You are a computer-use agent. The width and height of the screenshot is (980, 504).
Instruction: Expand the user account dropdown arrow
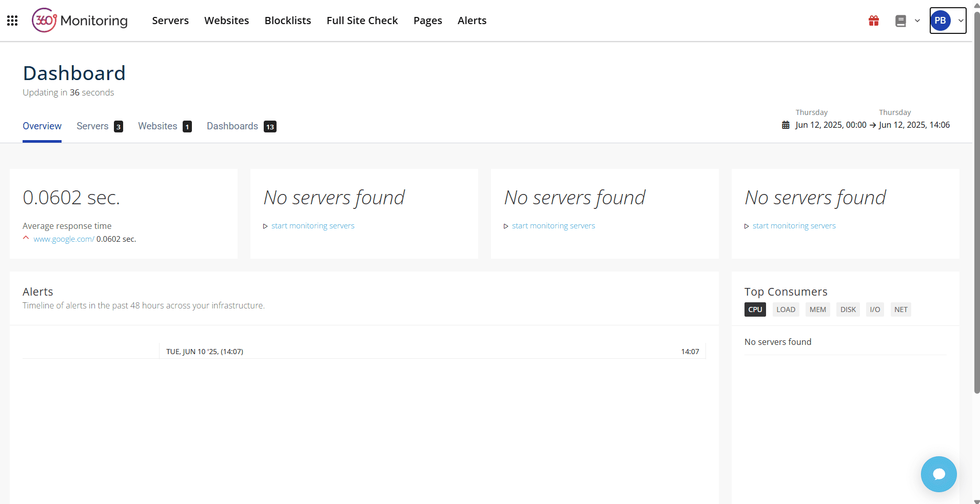[x=961, y=21]
